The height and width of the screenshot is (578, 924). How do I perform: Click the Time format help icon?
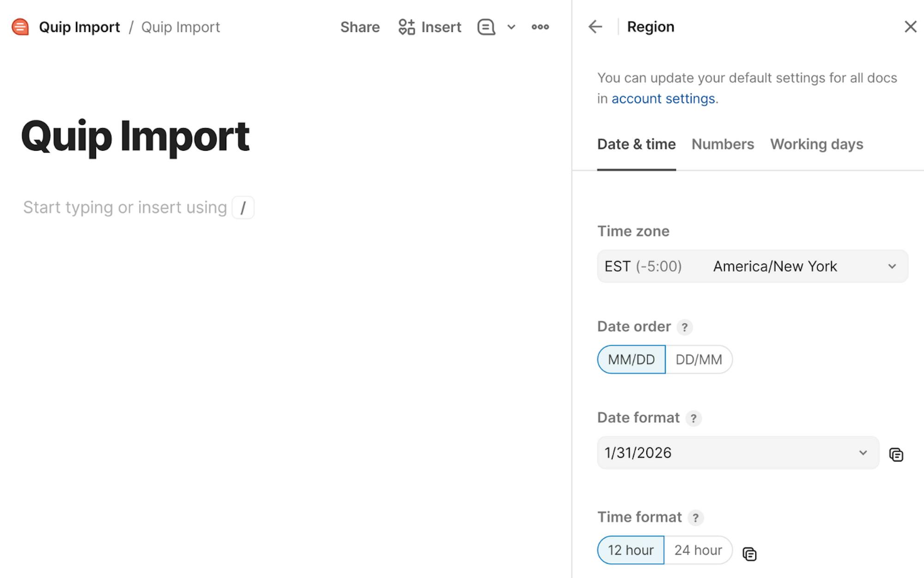[x=695, y=517]
